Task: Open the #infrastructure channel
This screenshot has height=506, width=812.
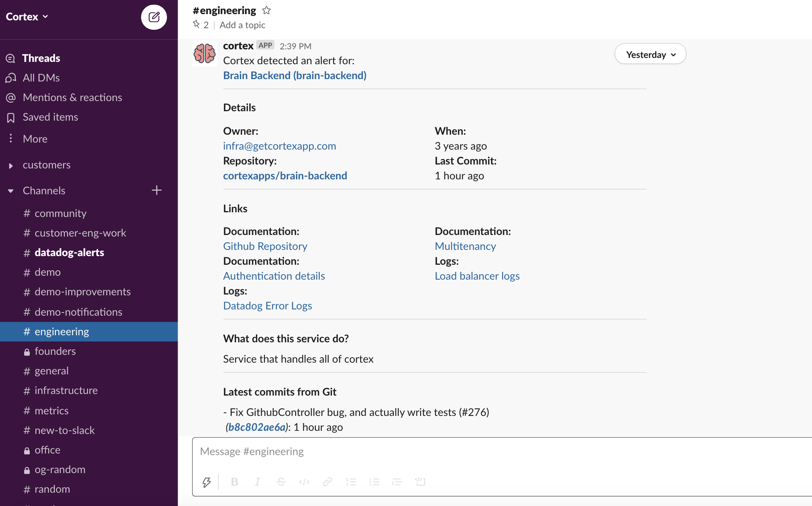Action: click(89, 390)
